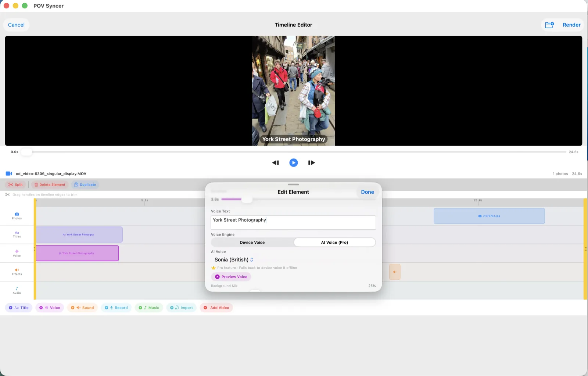Duplicate the selected element
Screen dimensions: 588x376
(85, 185)
